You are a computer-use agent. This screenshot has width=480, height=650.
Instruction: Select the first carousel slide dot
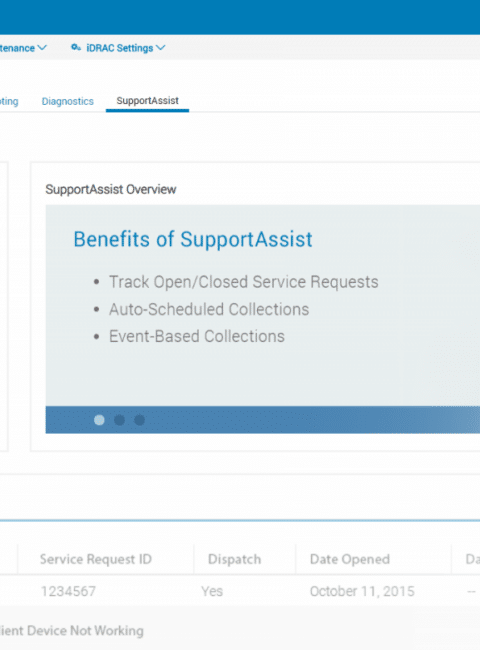pyautogui.click(x=99, y=420)
